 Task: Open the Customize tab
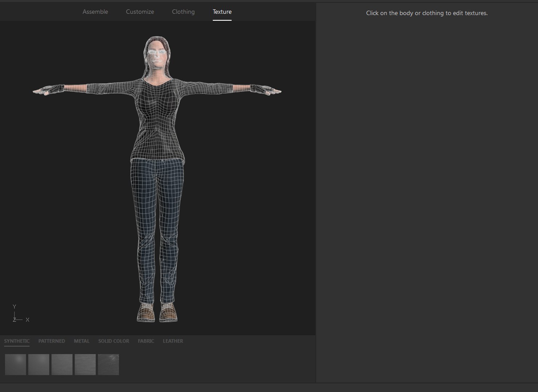[x=140, y=12]
